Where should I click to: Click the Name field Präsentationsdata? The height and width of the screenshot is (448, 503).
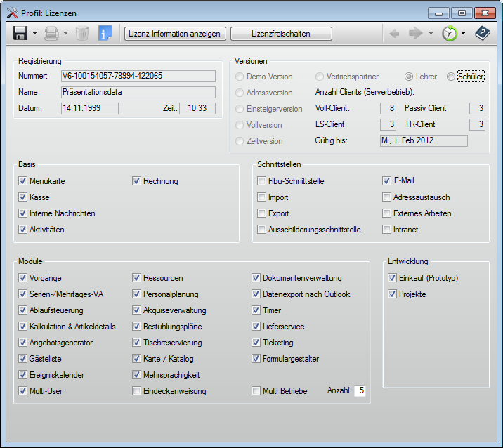point(138,92)
